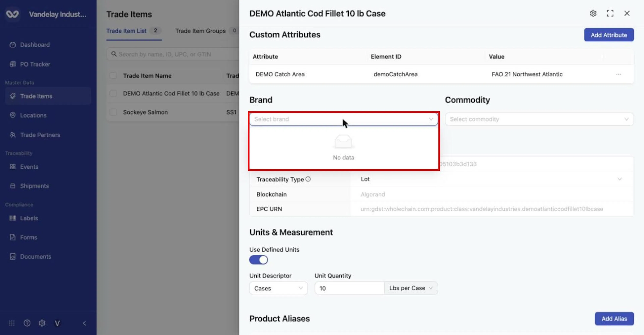Click the Add Alias button

(x=614, y=319)
